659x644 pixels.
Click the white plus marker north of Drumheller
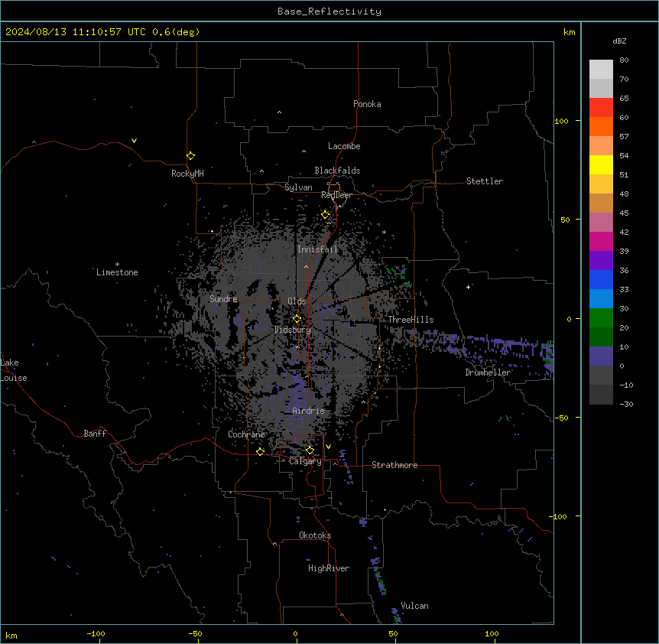[x=468, y=287]
